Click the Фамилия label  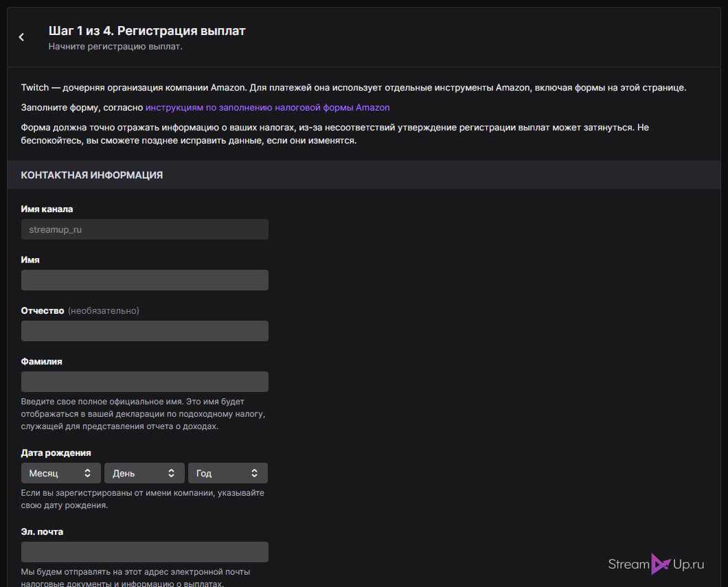41,362
